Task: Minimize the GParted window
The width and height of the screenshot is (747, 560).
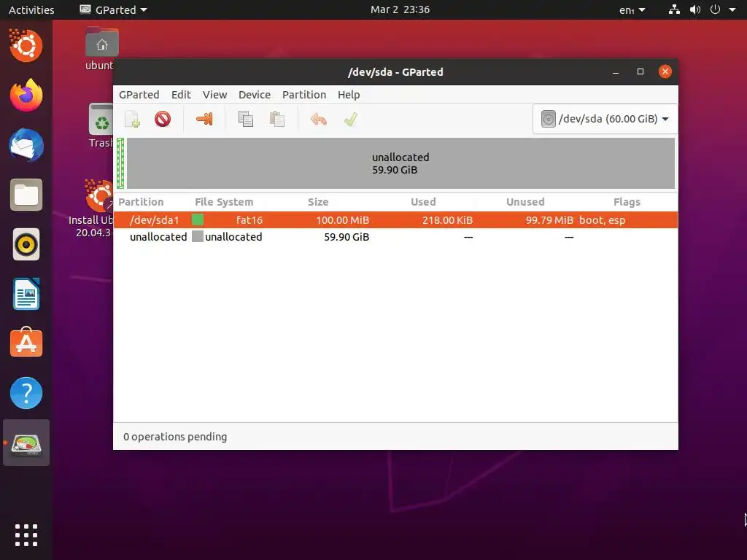Action: [x=616, y=72]
